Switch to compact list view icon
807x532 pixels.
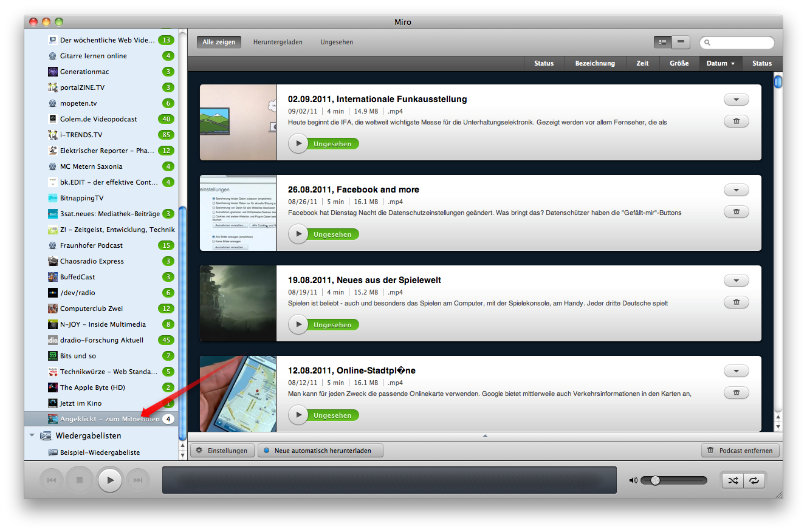(x=681, y=42)
